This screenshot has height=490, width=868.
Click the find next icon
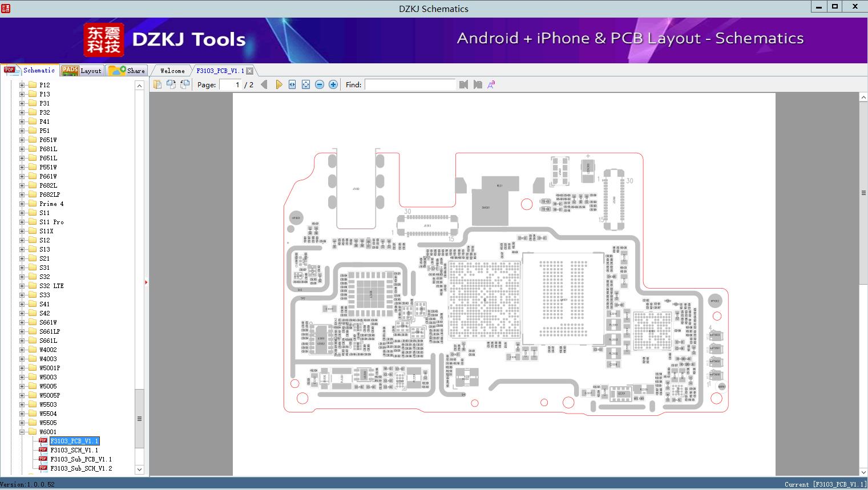point(478,84)
